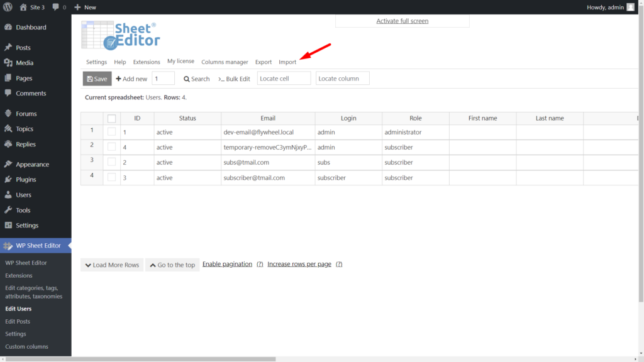The width and height of the screenshot is (644, 362).
Task: Click the Topics sidebar icon
Action: tap(8, 129)
